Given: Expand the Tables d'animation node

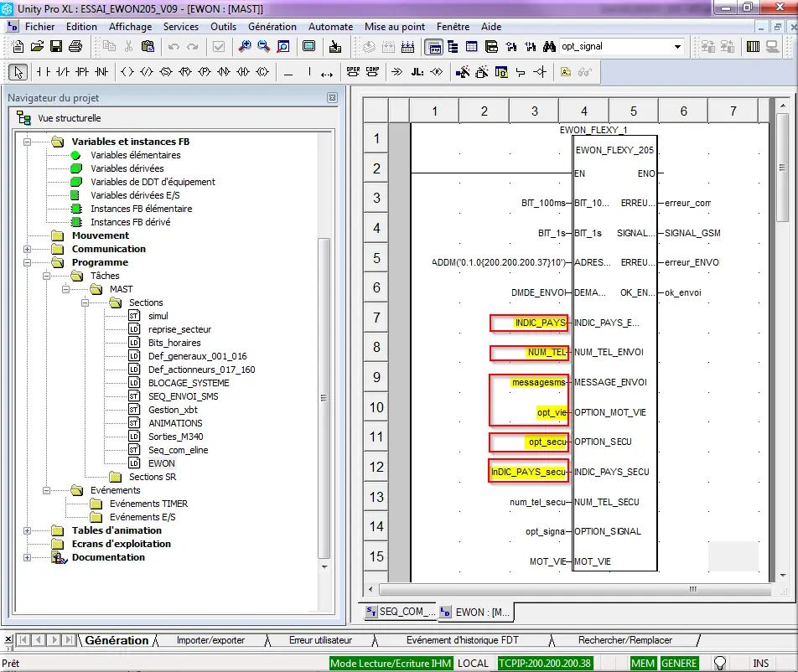Looking at the screenshot, I should [28, 530].
